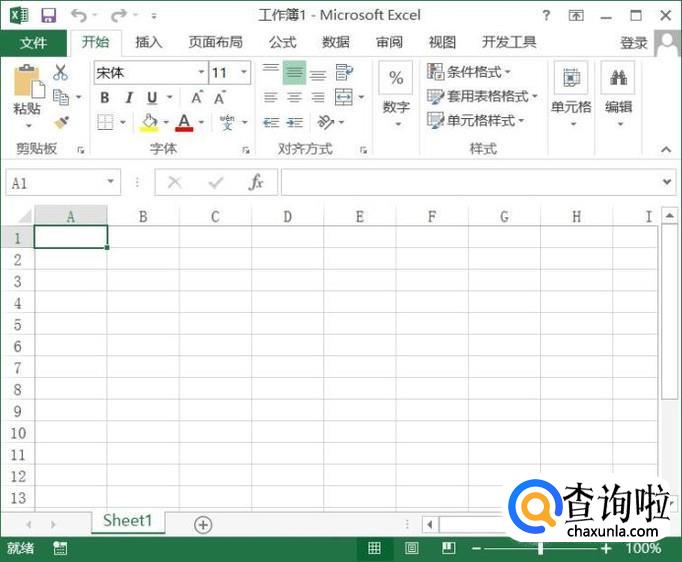
Task: Toggle Underline formatting
Action: tap(152, 97)
